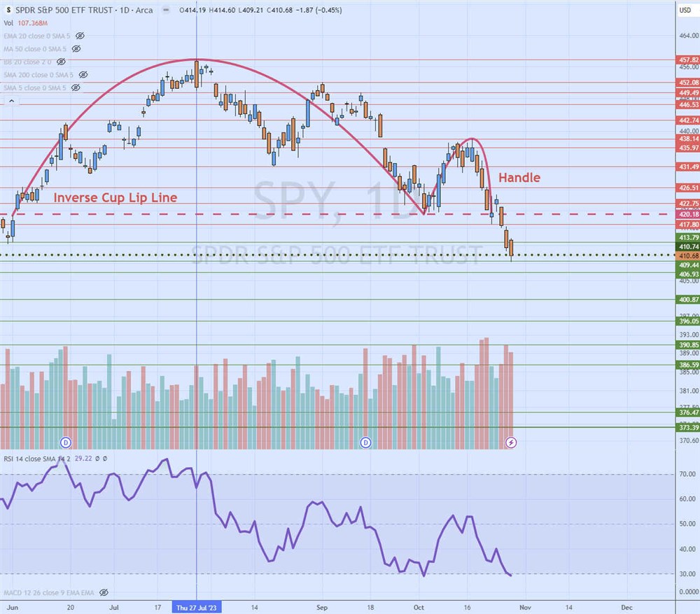This screenshot has height=614, width=700.
Task: Click the 'Inverse Cup Lip Line' text label
Action: (x=115, y=197)
